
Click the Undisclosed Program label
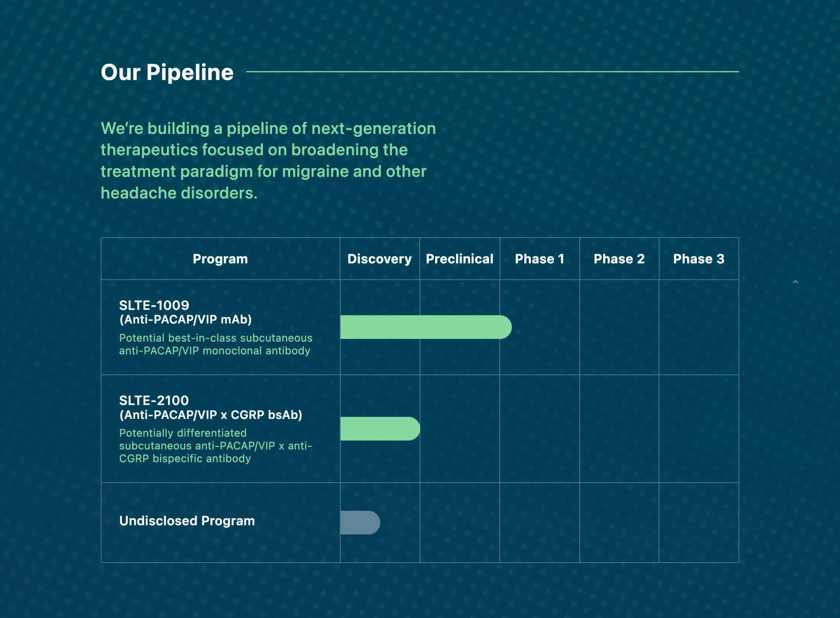(x=187, y=521)
